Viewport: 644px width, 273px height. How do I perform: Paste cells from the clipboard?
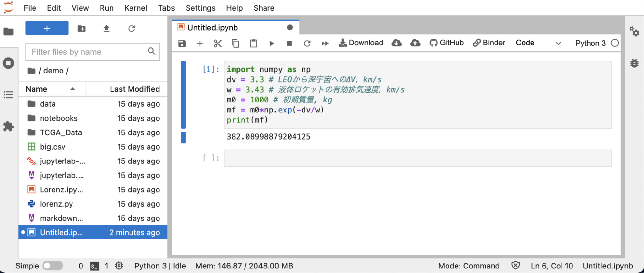(254, 43)
